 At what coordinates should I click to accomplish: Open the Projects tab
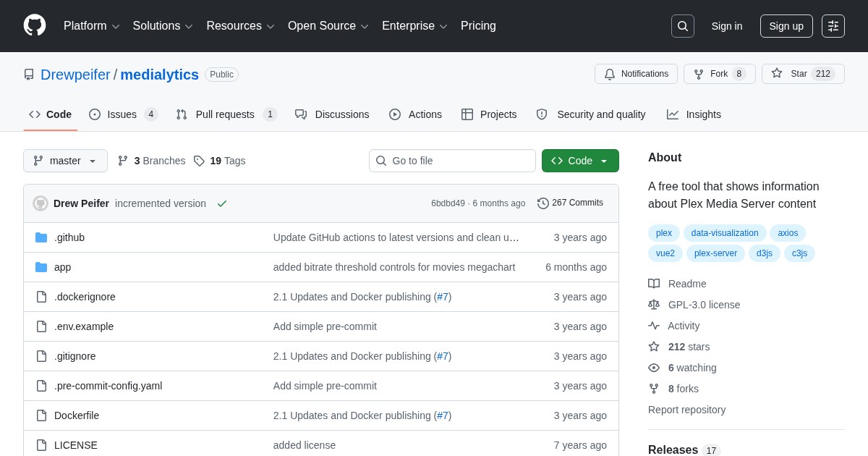coord(489,114)
